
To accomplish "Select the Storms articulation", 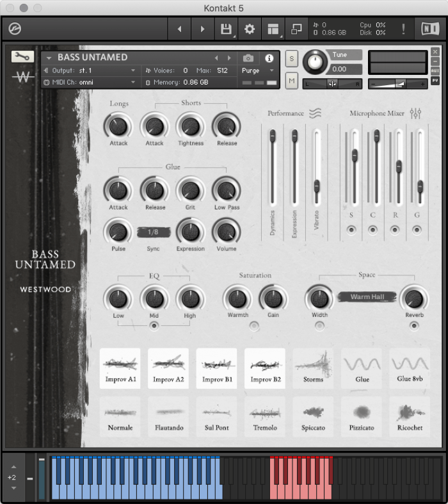I will 313,368.
